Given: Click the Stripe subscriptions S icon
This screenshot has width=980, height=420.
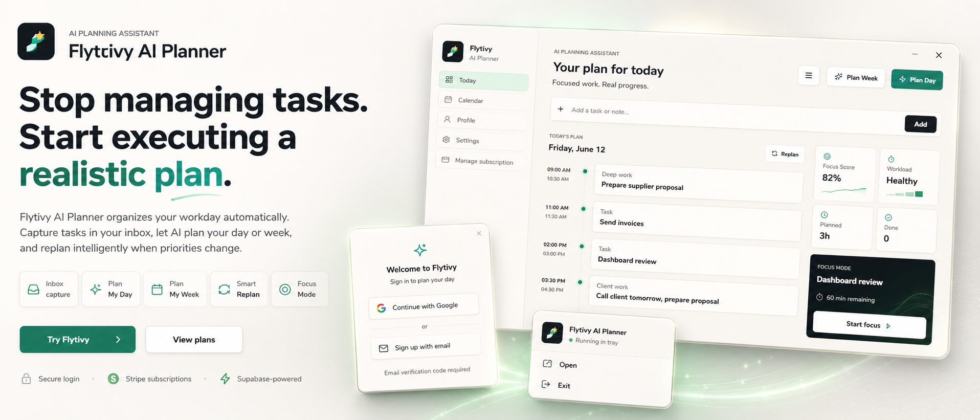Looking at the screenshot, I should coord(114,379).
